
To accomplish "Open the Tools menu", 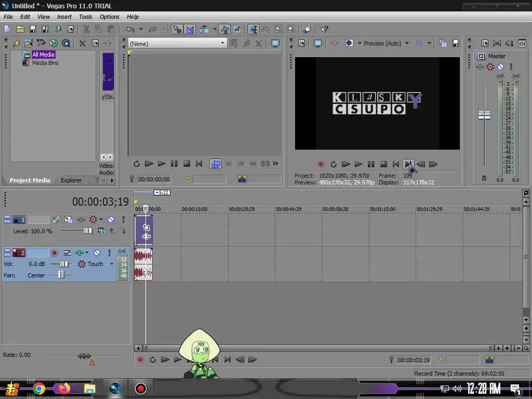I will click(x=86, y=17).
